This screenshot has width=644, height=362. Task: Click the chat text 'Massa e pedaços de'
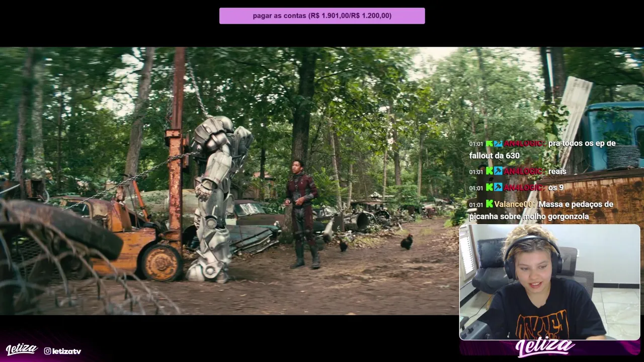576,204
